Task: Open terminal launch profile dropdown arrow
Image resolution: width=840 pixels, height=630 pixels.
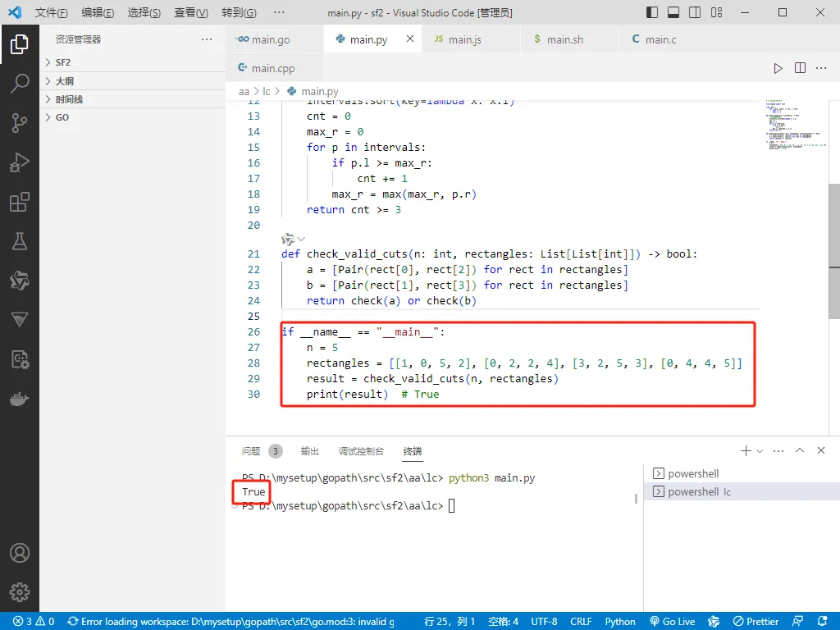Action: tap(759, 451)
